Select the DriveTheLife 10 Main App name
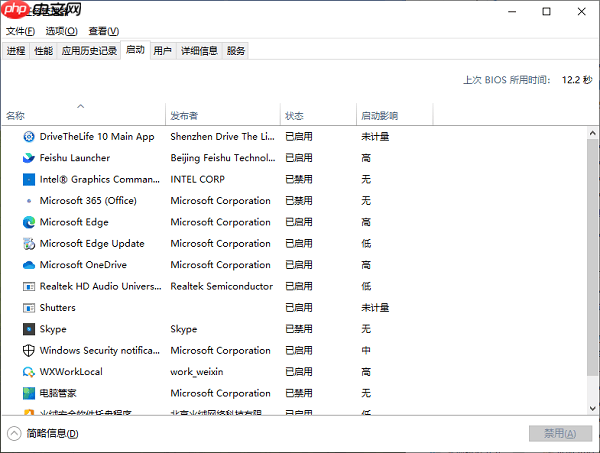Screen dimensions: 600x453 click(97, 137)
